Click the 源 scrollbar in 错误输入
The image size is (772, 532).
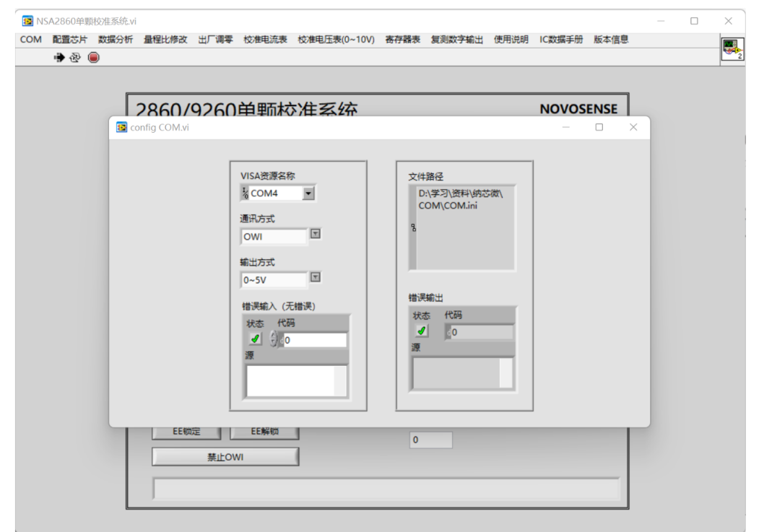(x=340, y=380)
